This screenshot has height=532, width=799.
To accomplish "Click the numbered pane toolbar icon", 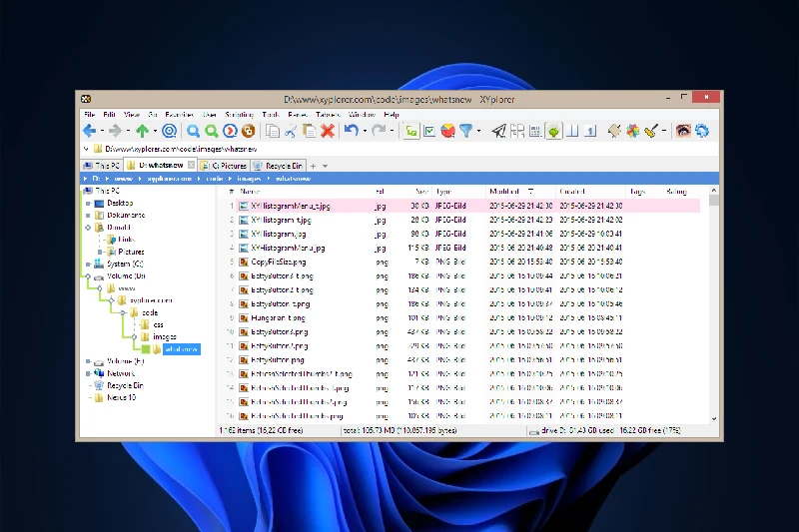I will pos(590,132).
